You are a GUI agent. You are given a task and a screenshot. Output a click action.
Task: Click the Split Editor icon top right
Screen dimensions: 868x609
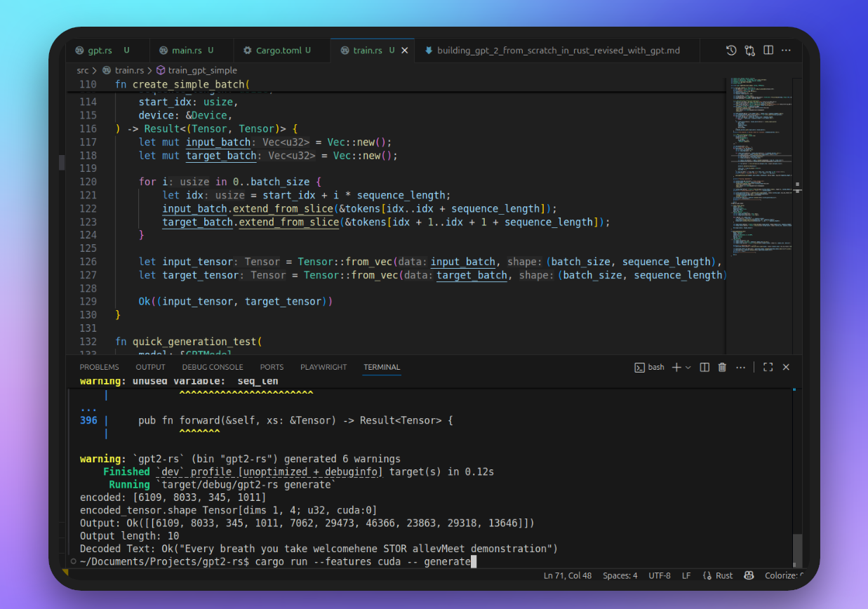768,50
